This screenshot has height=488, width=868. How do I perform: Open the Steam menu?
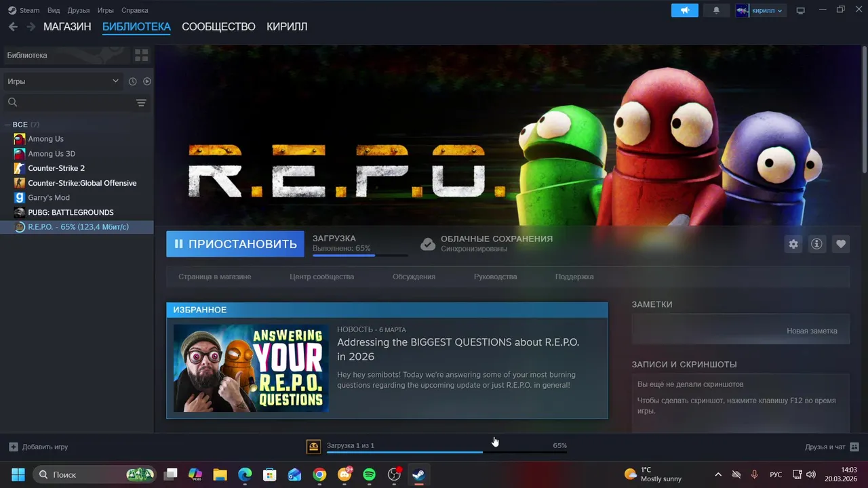point(30,10)
